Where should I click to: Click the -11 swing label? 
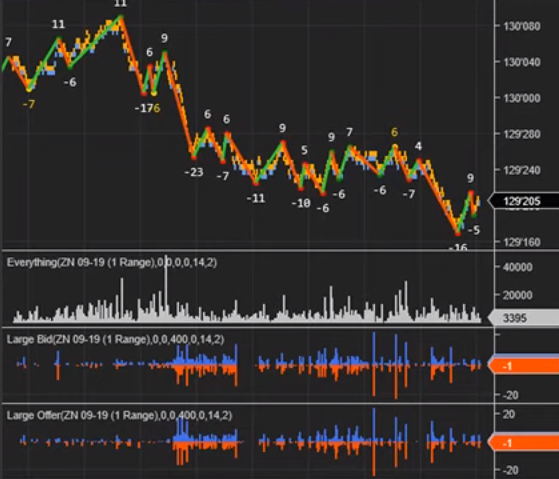(256, 198)
